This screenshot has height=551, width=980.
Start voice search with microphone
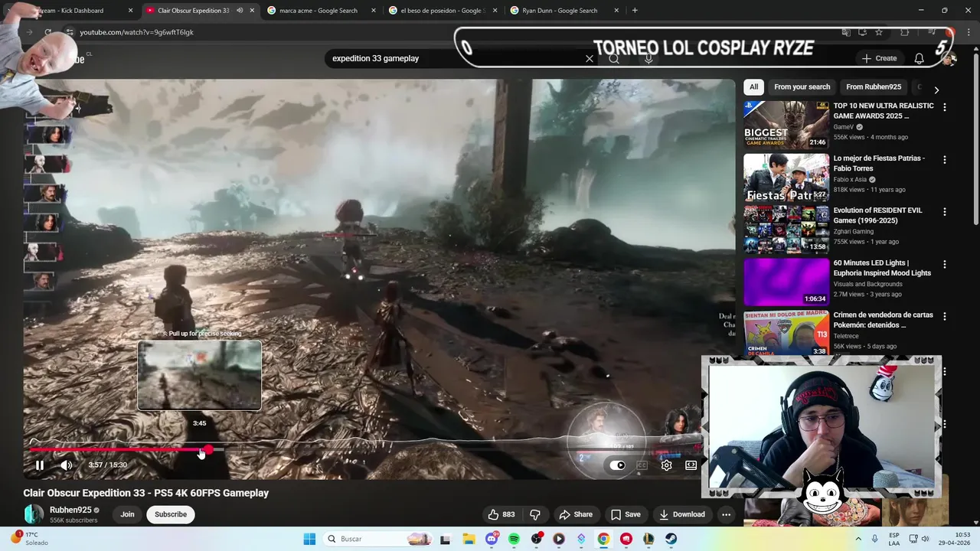coord(648,58)
